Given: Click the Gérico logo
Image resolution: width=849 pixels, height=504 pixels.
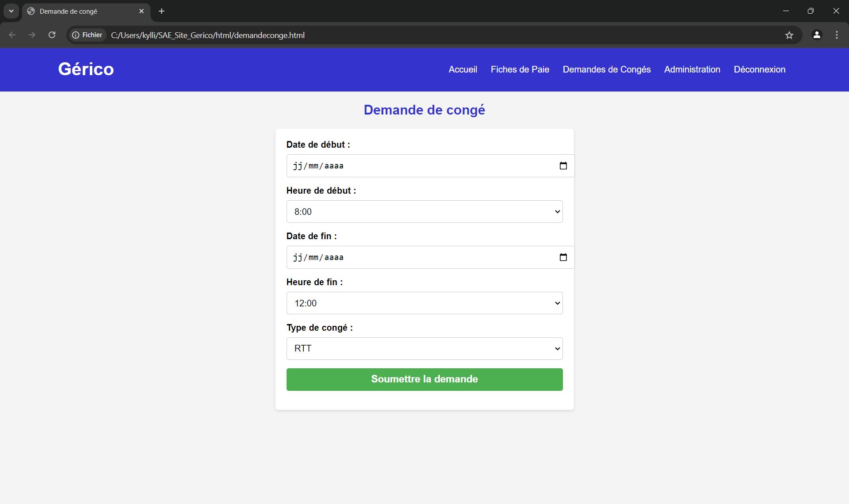Looking at the screenshot, I should (x=86, y=69).
